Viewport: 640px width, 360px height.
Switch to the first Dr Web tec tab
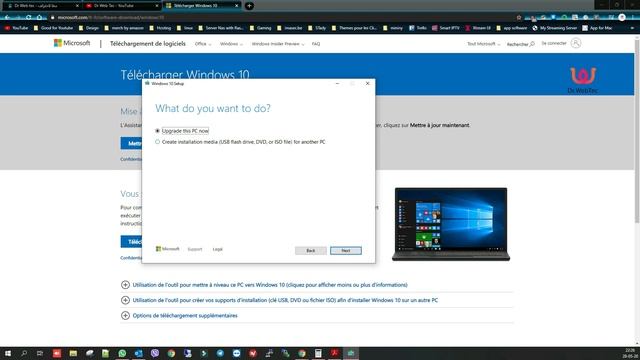[42, 6]
